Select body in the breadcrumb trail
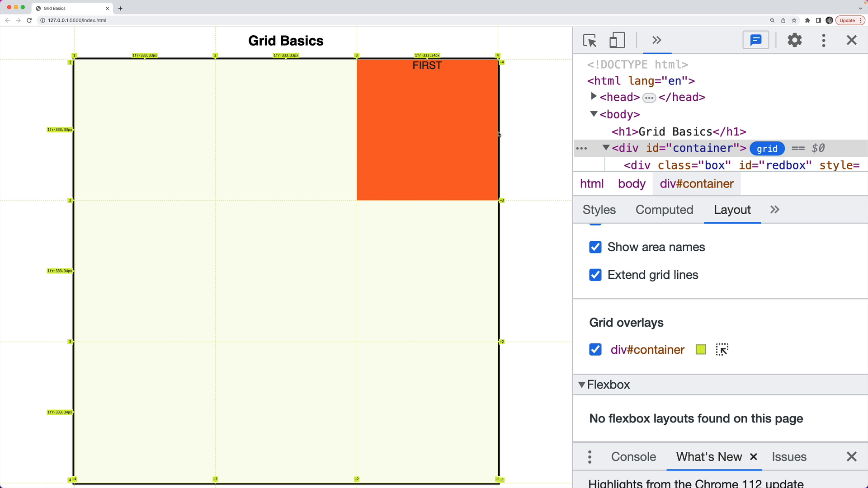 pyautogui.click(x=632, y=184)
